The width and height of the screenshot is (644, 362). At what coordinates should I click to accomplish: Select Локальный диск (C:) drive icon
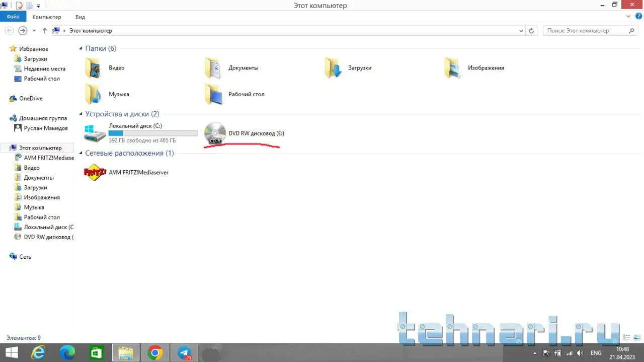click(95, 134)
